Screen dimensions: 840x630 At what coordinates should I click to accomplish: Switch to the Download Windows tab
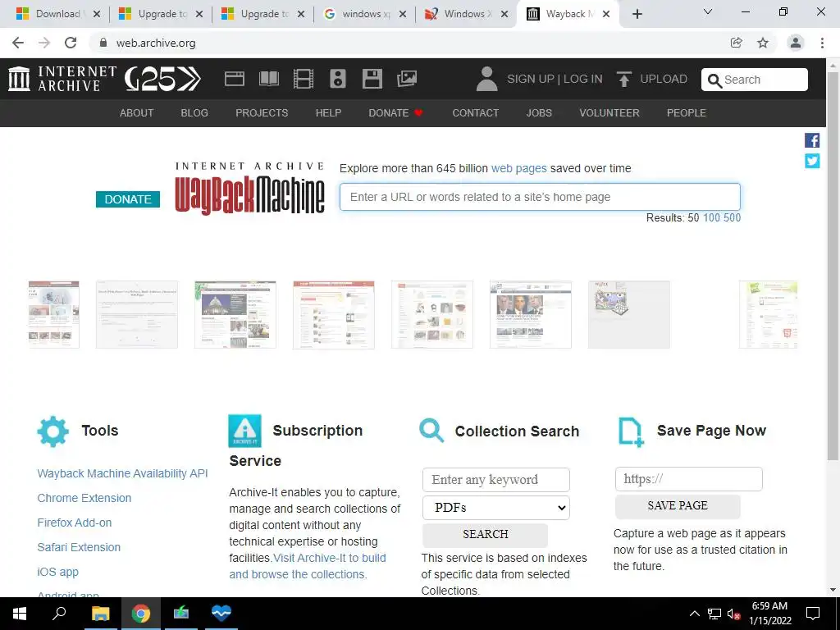pyautogui.click(x=58, y=14)
